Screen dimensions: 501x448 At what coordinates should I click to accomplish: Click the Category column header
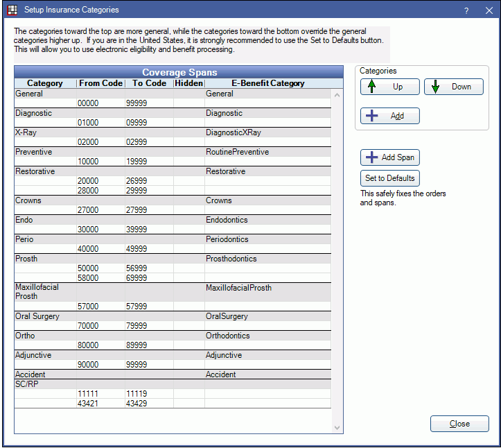pos(45,83)
